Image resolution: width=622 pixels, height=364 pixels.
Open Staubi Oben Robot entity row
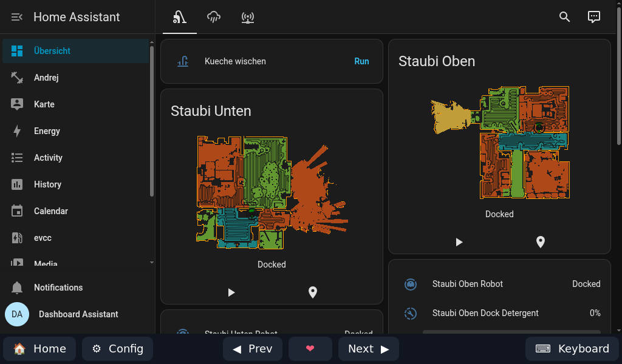(500, 284)
